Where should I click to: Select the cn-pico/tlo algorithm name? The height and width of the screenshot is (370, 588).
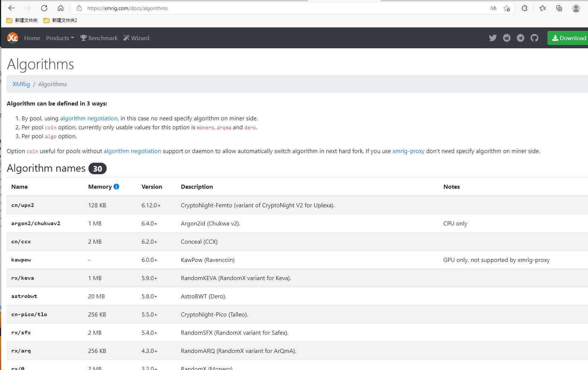[29, 314]
